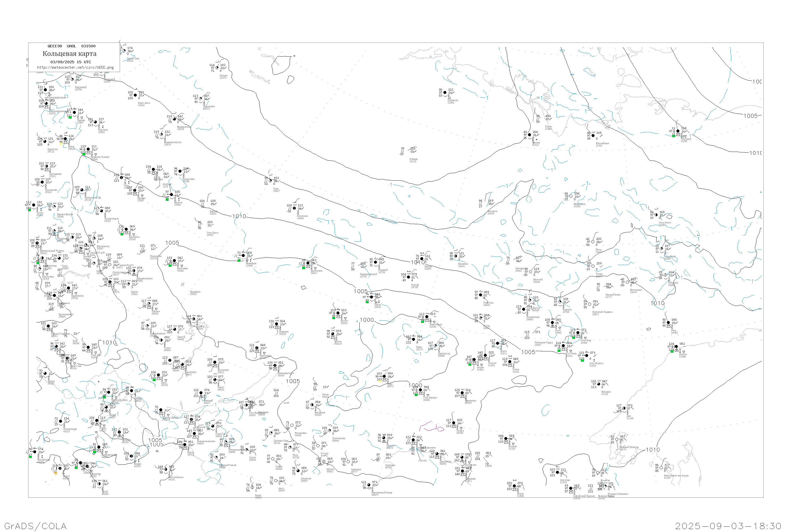Click the Туруханск station cloud-cover circle
This screenshot has height=532, width=798.
click(201, 99)
